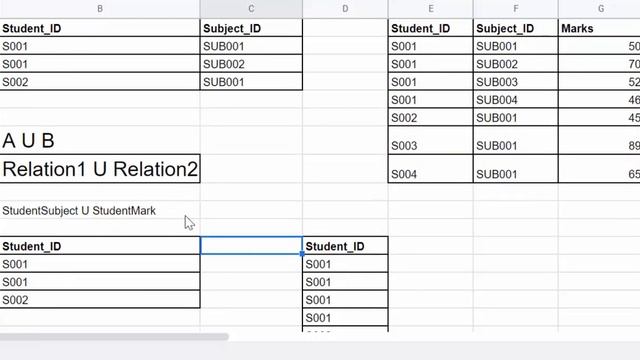
Task: Select column D header
Action: pyautogui.click(x=345, y=9)
